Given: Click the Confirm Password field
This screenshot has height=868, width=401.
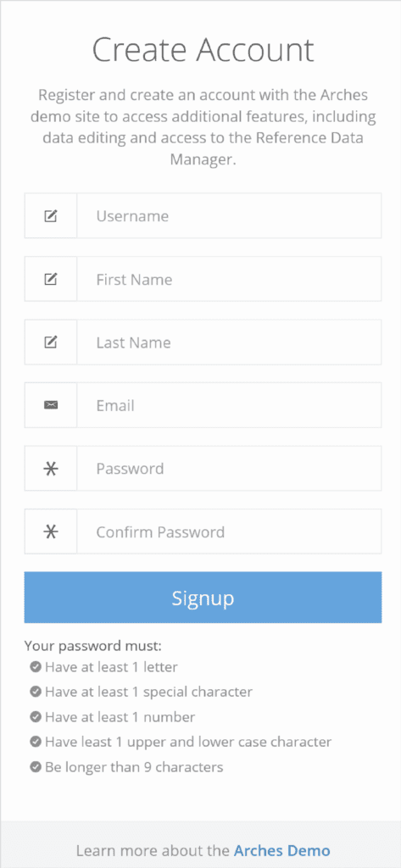Looking at the screenshot, I should point(229,531).
